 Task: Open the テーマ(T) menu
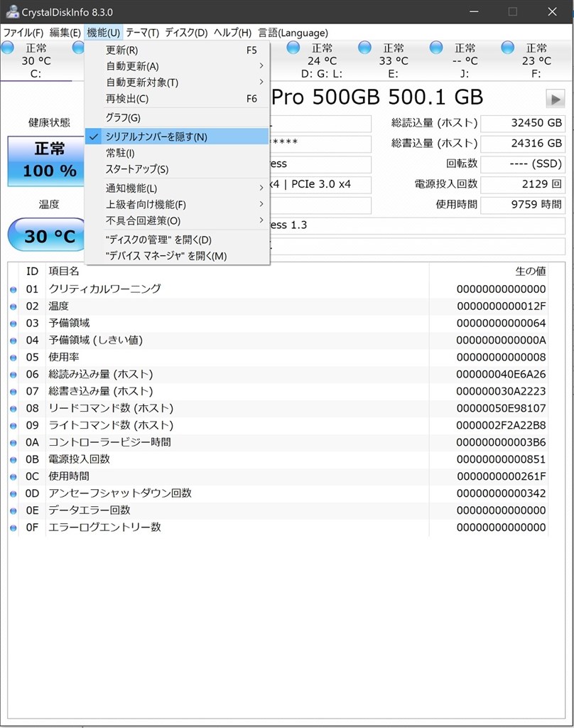pyautogui.click(x=143, y=33)
